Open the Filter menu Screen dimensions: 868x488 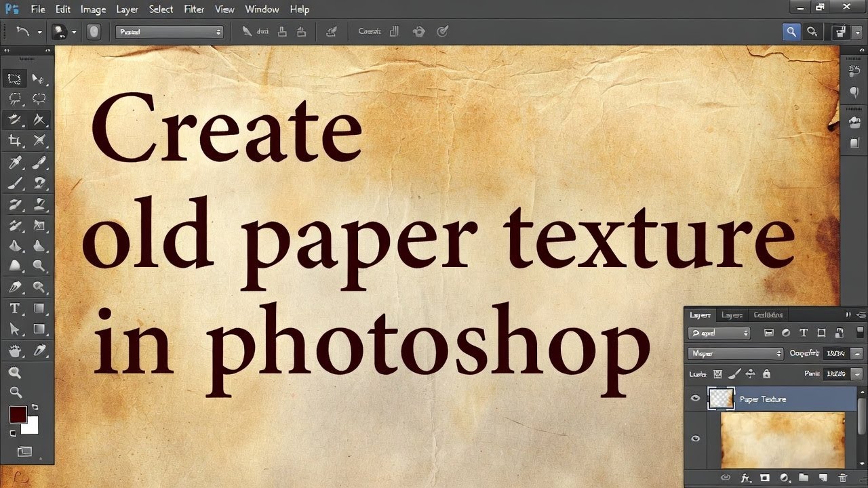coord(194,9)
